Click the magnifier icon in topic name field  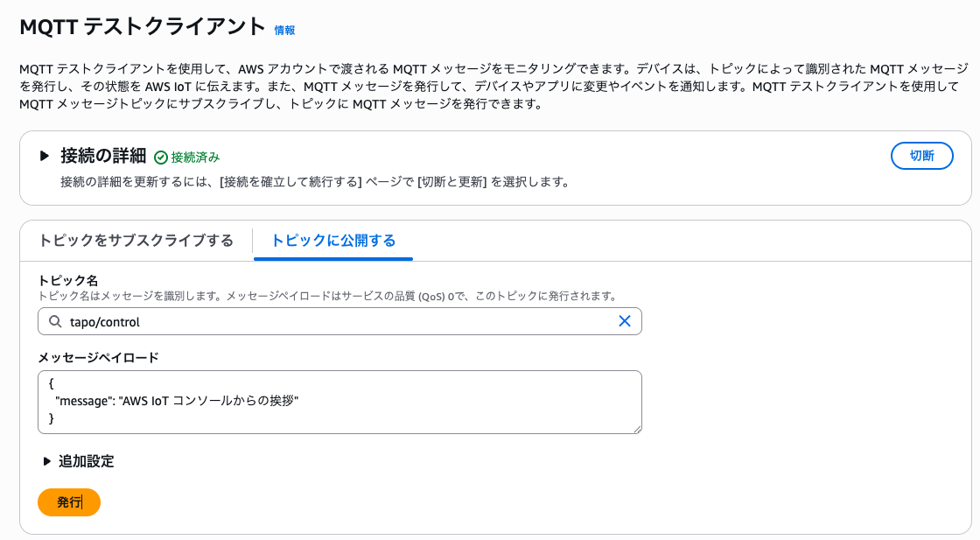(x=54, y=321)
